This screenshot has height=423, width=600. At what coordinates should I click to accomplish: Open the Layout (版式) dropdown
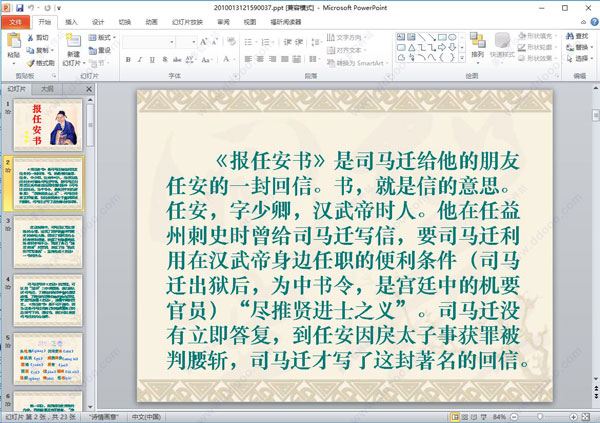click(x=102, y=38)
